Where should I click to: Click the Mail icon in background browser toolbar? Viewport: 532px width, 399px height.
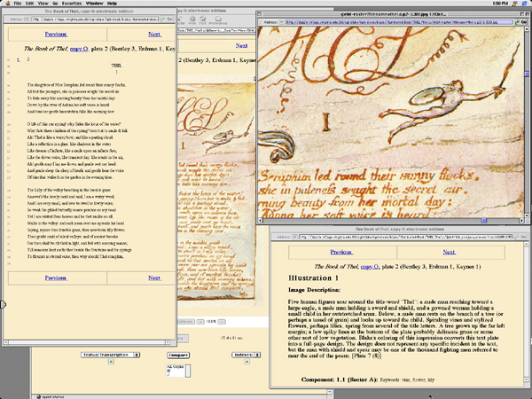click(203, 20)
